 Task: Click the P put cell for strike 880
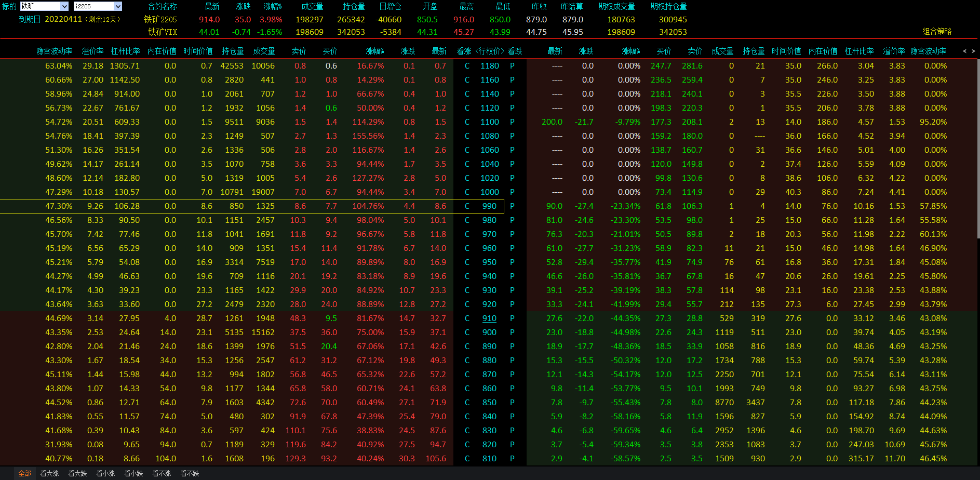pyautogui.click(x=512, y=360)
